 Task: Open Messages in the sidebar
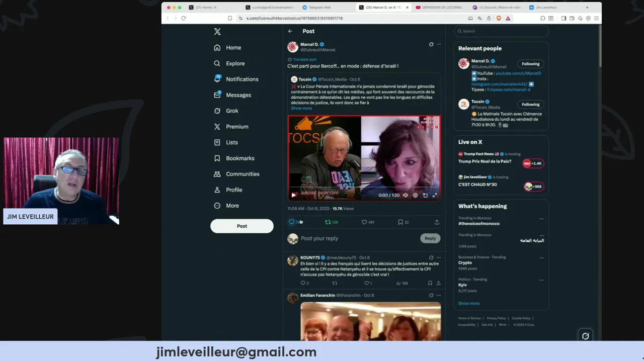point(232,95)
